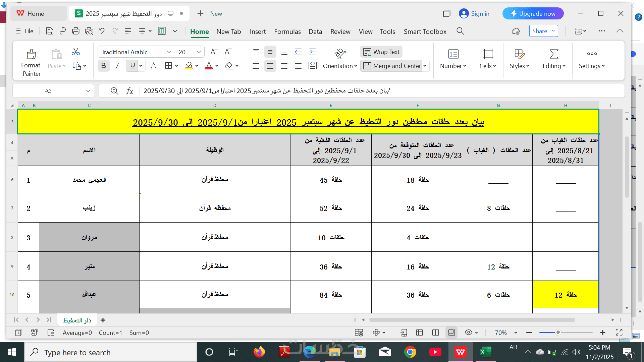Expand the font name dropdown
Image resolution: width=644 pixels, height=362 pixels.
click(169, 52)
